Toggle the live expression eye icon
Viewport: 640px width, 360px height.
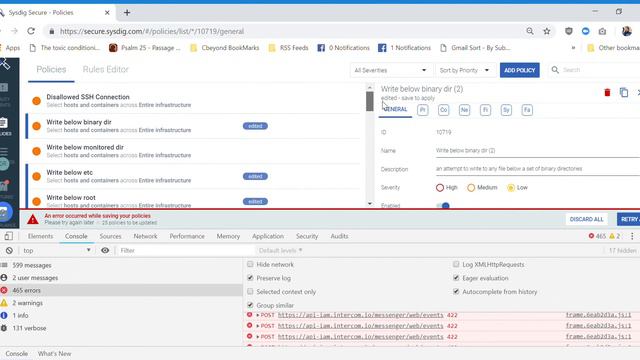(x=105, y=250)
